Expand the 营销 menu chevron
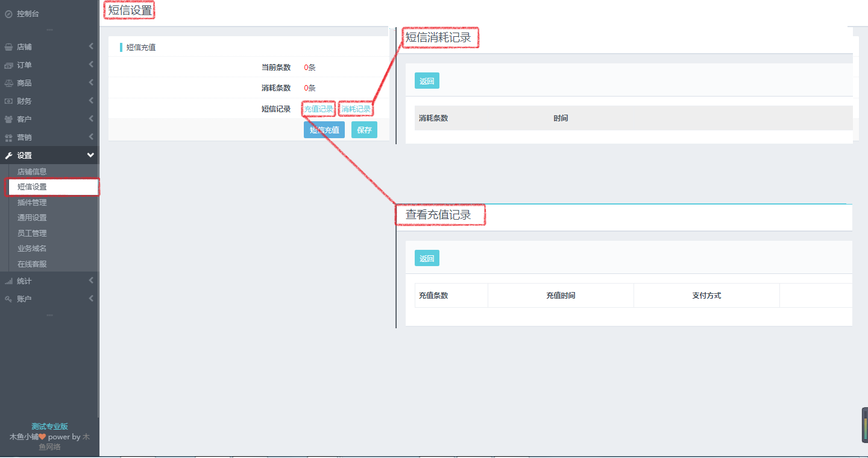Image resolution: width=868 pixels, height=458 pixels. (91, 137)
